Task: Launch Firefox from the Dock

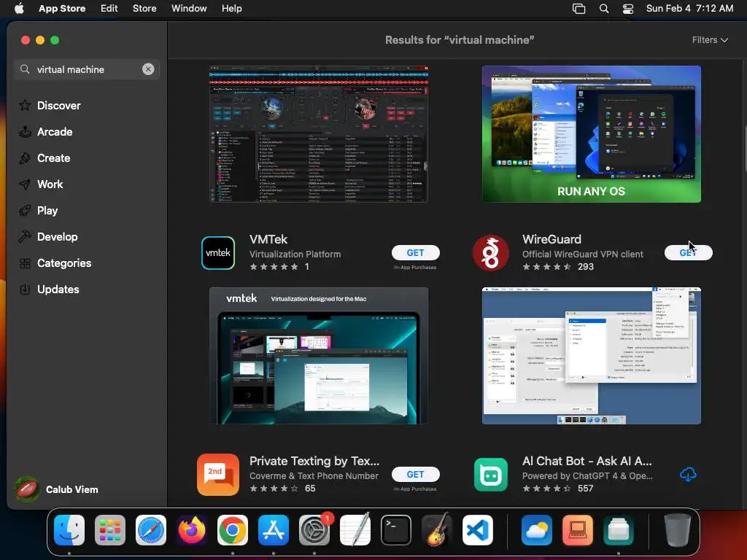Action: click(192, 530)
